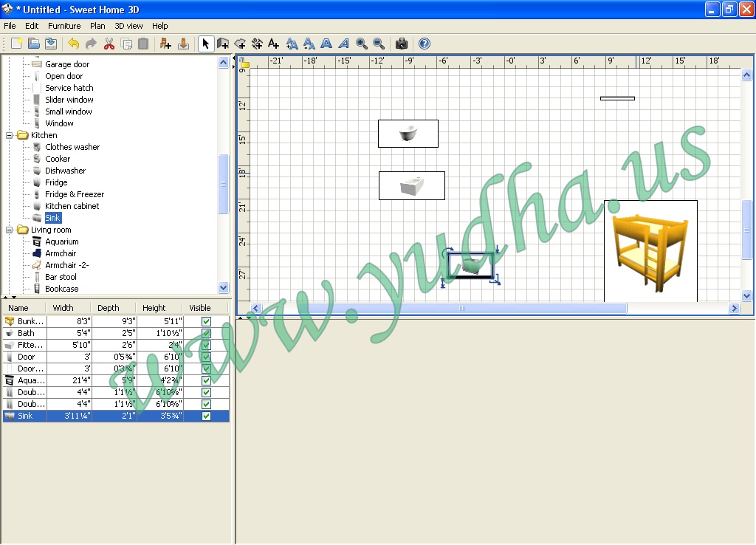Open the Furniture menu
The width and height of the screenshot is (756, 545).
tap(64, 26)
